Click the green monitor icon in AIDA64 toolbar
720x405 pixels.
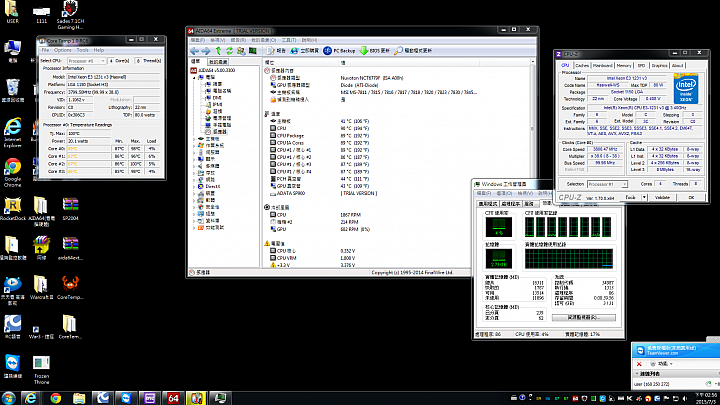tap(253, 51)
